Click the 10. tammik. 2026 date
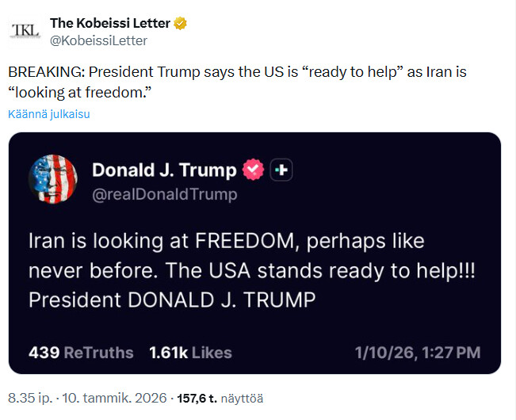 pos(110,396)
